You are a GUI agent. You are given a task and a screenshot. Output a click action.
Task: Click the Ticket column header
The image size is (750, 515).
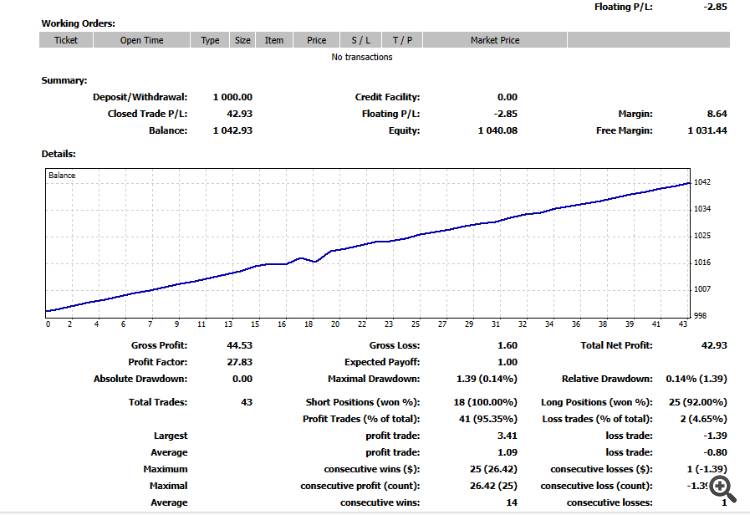(x=66, y=40)
